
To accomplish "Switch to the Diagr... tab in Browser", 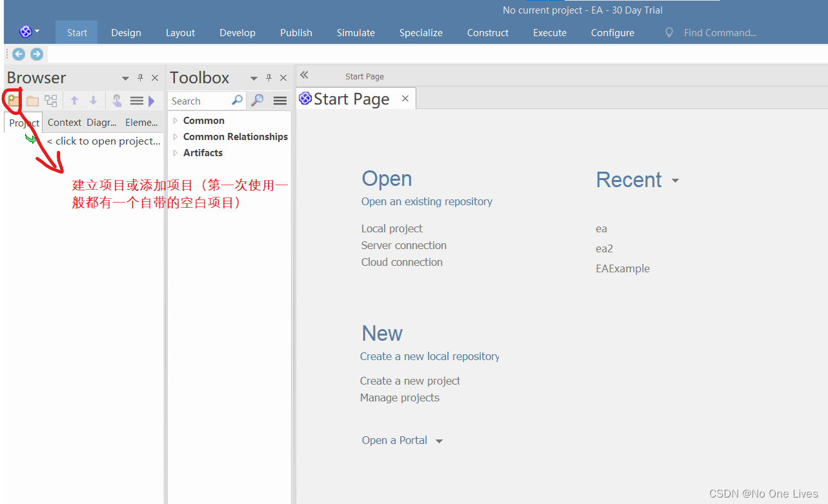I will coord(102,123).
